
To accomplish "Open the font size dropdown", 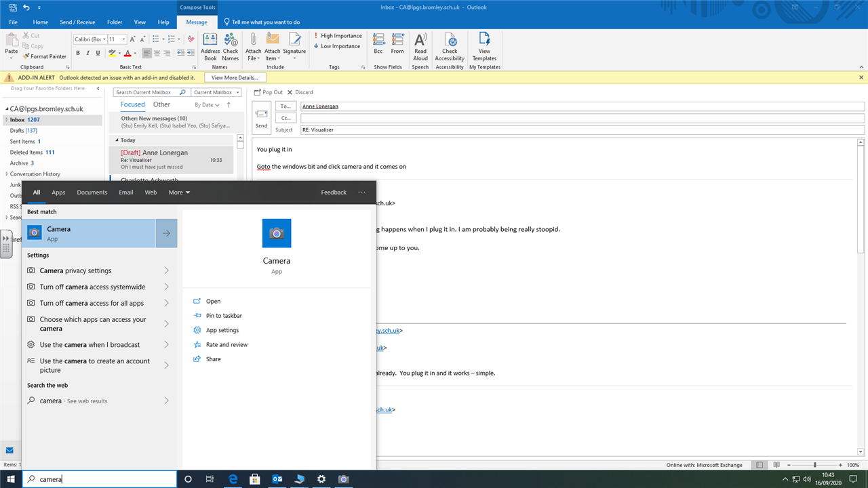I will [x=123, y=39].
